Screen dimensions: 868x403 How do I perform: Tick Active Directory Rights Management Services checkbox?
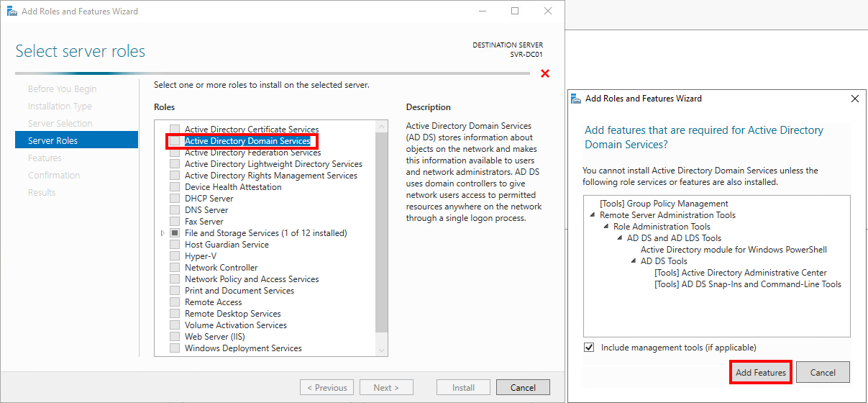175,176
